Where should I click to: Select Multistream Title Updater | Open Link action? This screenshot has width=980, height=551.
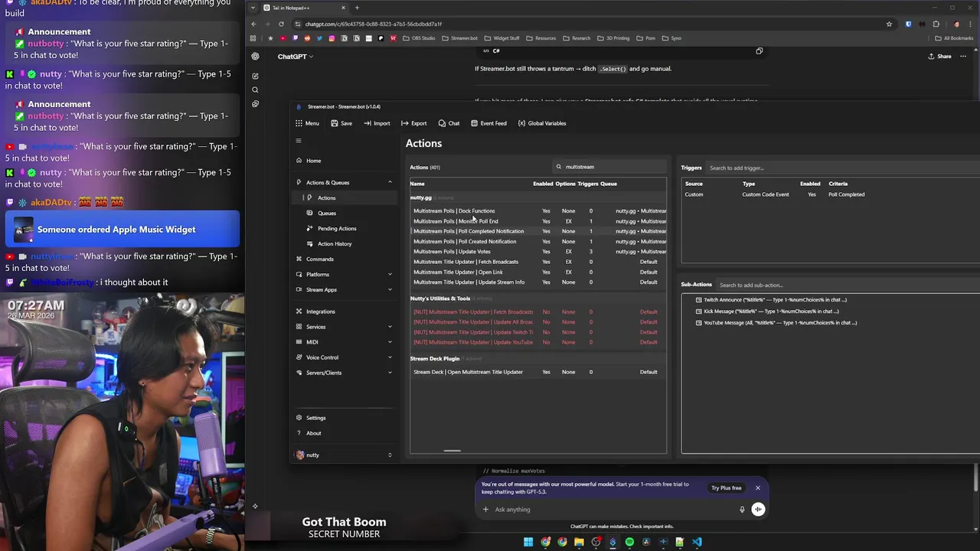[538, 272]
